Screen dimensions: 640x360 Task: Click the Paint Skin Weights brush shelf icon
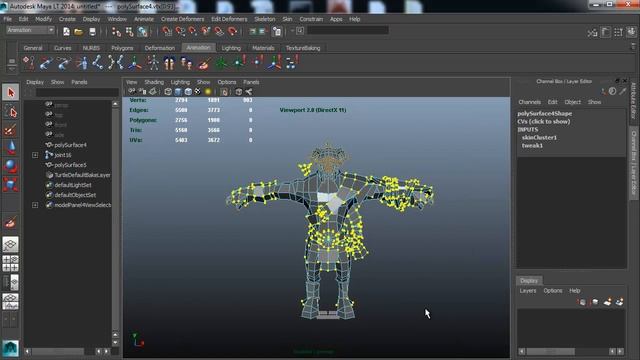(204, 63)
